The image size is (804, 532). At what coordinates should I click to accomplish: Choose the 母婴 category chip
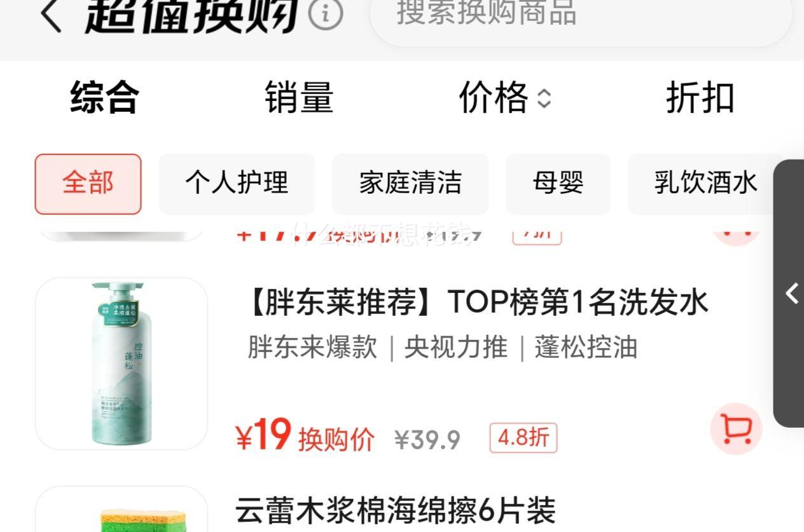tap(558, 184)
